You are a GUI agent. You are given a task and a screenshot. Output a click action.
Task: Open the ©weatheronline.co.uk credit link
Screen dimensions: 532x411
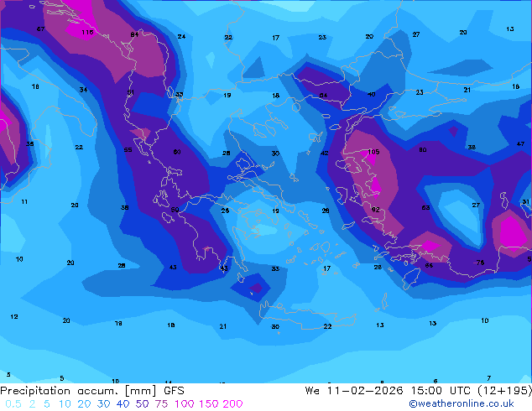tap(461, 403)
